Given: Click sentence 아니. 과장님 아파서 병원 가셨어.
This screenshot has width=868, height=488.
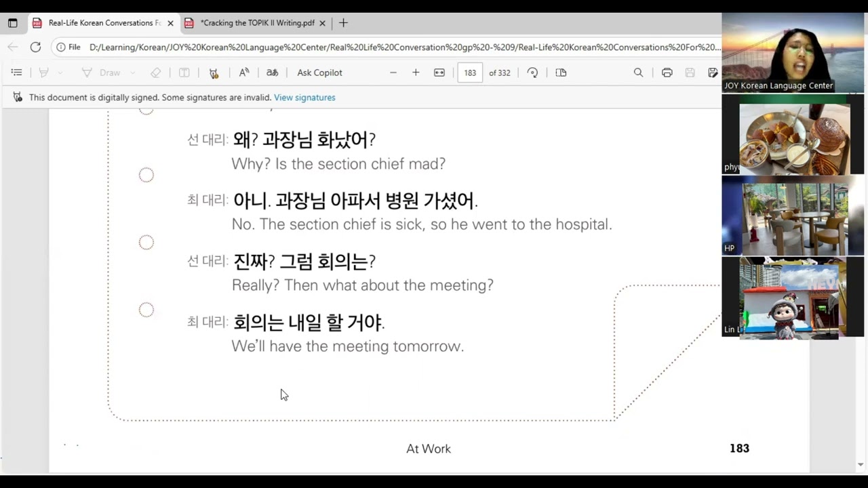Looking at the screenshot, I should 355,201.
